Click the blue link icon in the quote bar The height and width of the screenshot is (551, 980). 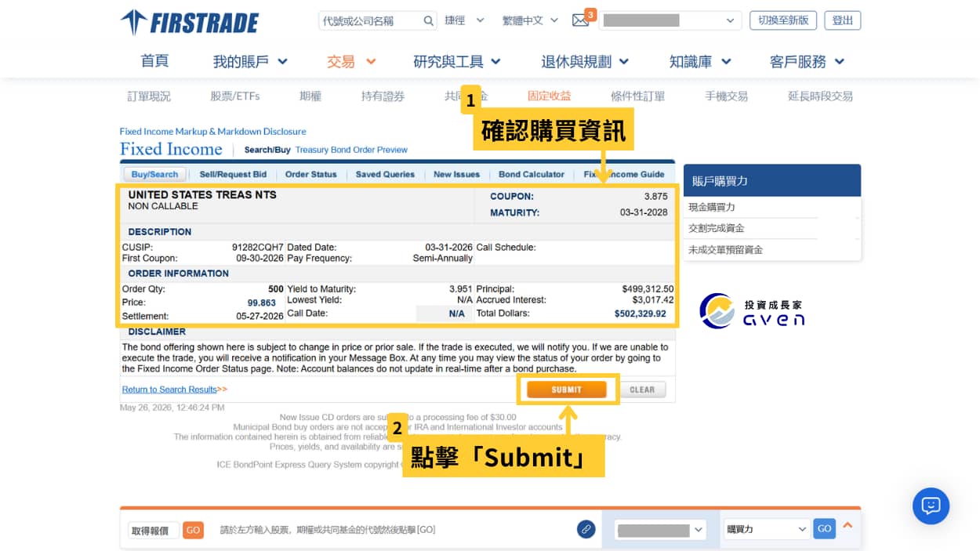(586, 529)
